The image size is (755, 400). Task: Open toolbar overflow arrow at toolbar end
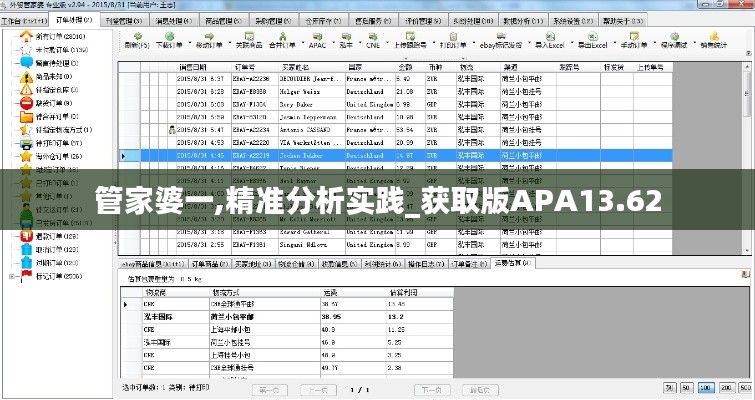click(x=748, y=52)
